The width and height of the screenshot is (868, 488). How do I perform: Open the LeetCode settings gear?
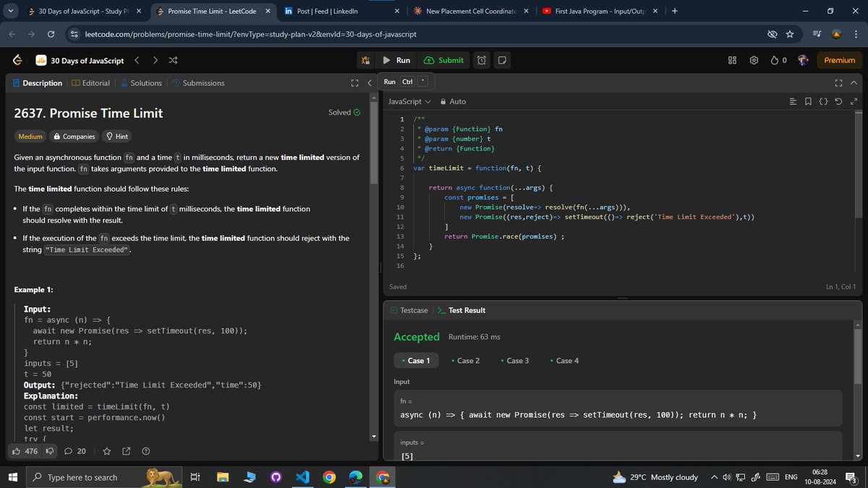(753, 60)
